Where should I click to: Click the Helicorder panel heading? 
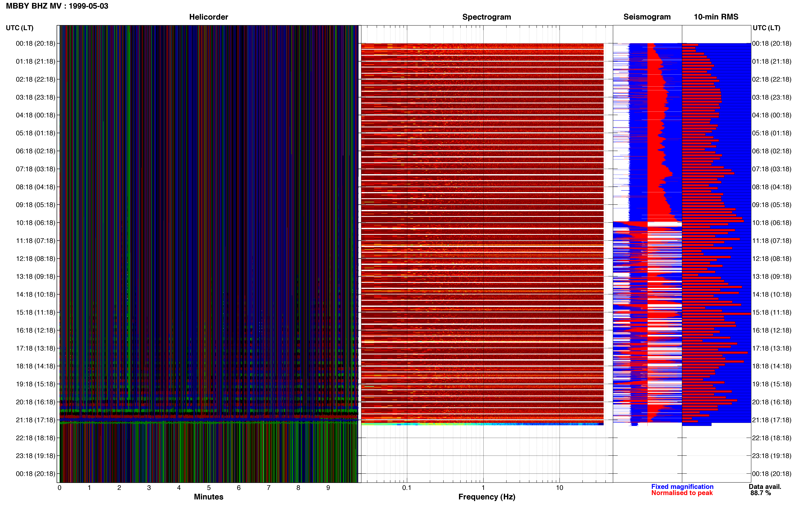[209, 17]
